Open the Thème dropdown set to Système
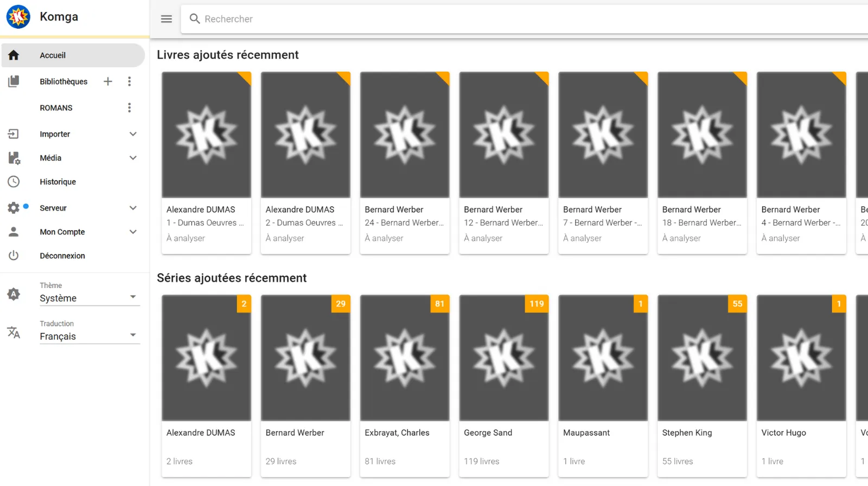 (x=90, y=298)
